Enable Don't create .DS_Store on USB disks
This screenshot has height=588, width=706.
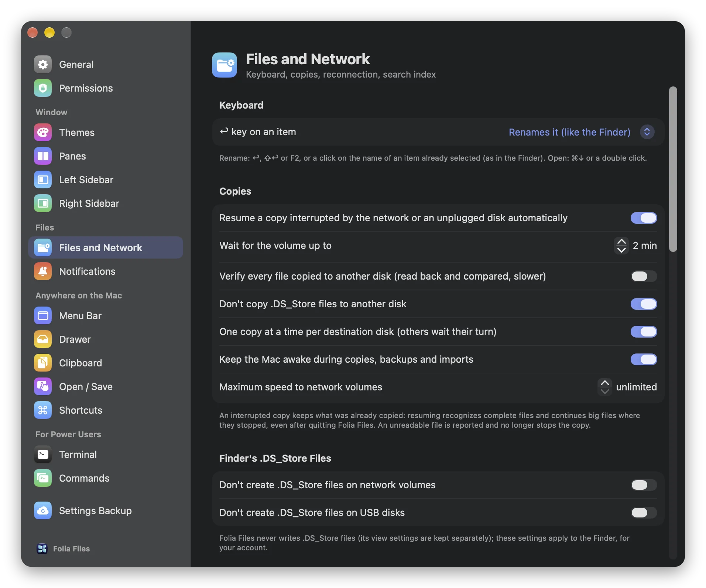644,513
